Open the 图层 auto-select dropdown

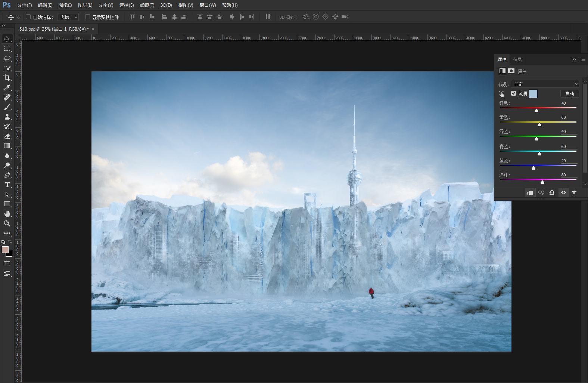tap(68, 17)
